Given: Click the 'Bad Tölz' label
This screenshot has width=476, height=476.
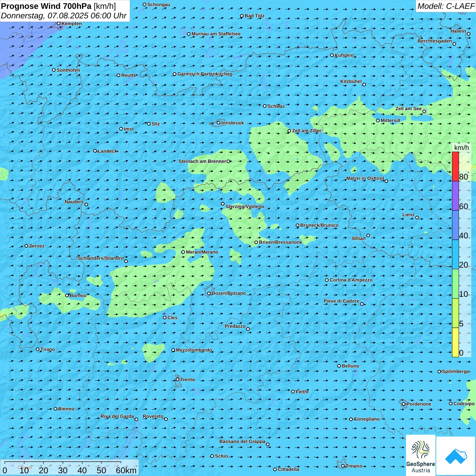Looking at the screenshot, I should point(254,16).
